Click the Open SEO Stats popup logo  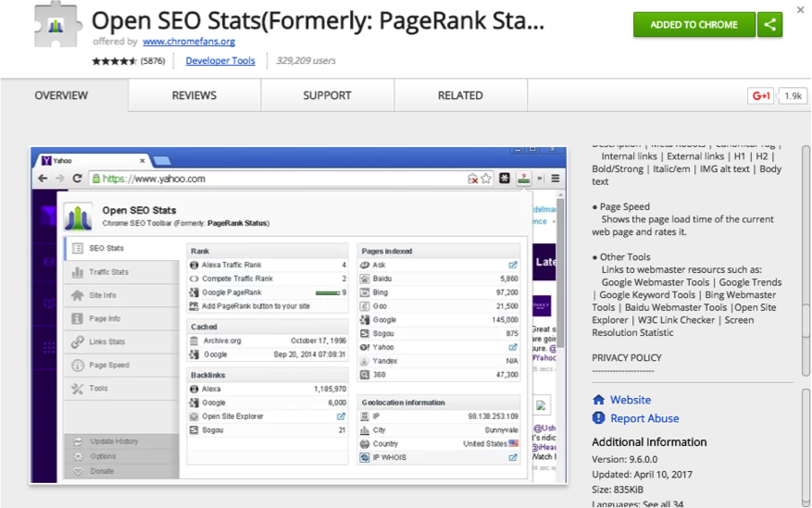[x=78, y=217]
